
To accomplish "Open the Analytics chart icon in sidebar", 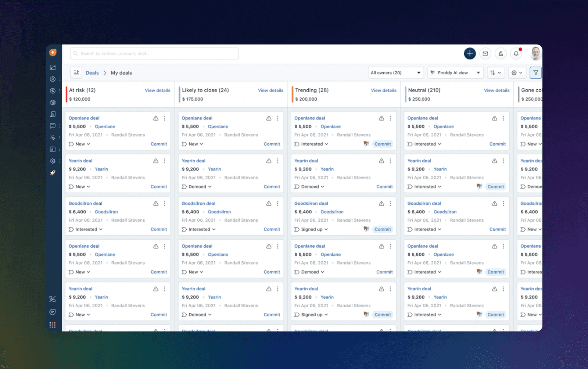I will [x=53, y=149].
